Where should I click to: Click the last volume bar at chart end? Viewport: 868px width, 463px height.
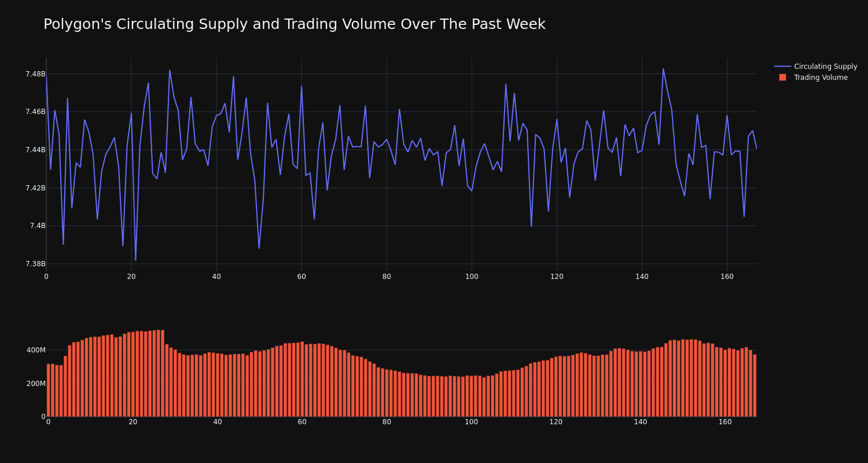tap(755, 385)
